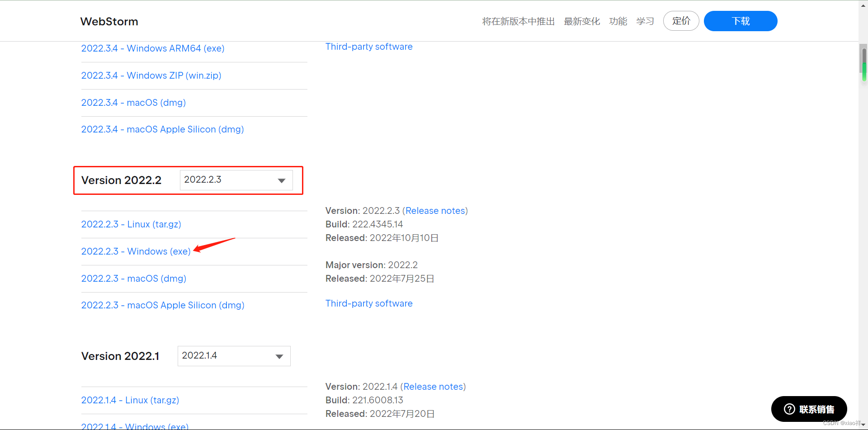Download 2022.2.3 macOS (dmg)
The height and width of the screenshot is (430, 868).
[134, 279]
